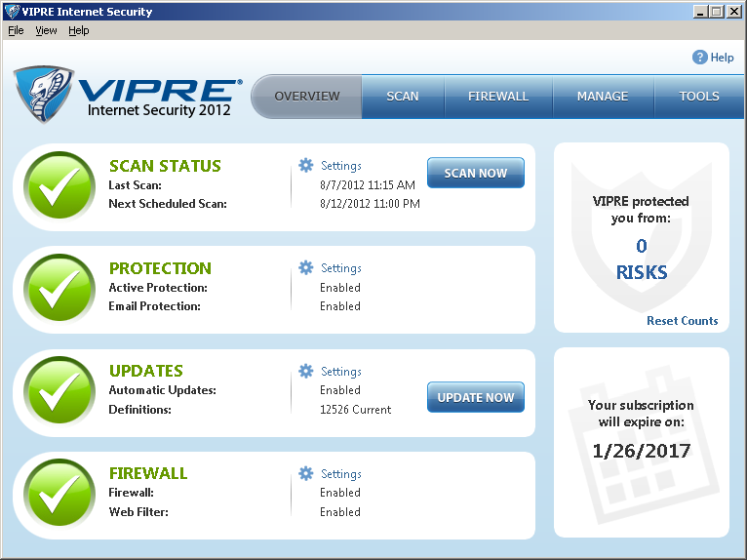Open the Help menu in menu bar

[78, 30]
